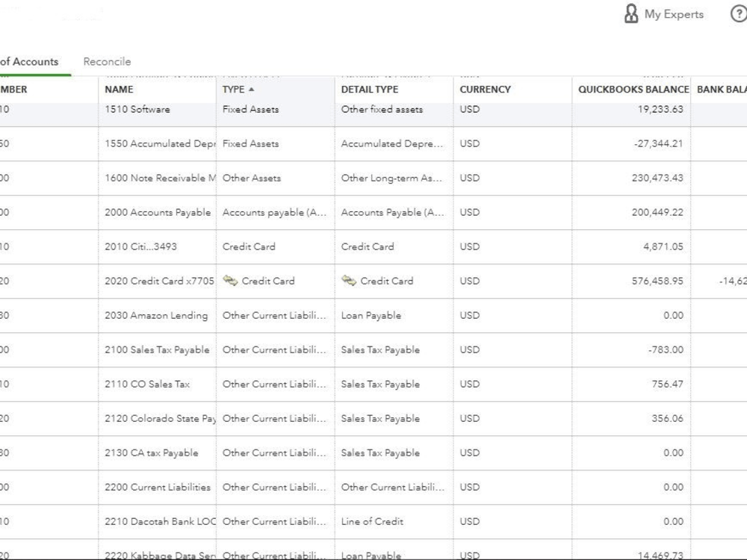Viewport: 747px width, 560px height.
Task: Click the help question mark icon
Action: coord(739,13)
